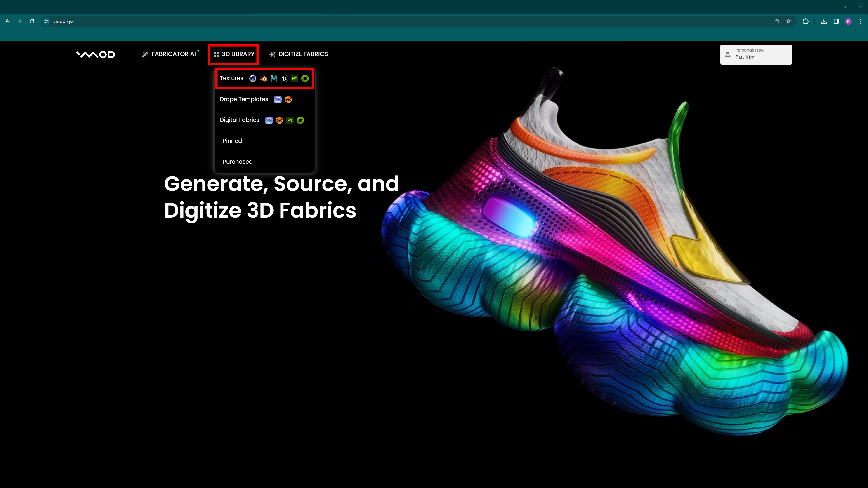Viewport: 868px width, 488px height.
Task: Click the Marvelous Designer icon for Digital Fabrics
Action: coord(279,120)
